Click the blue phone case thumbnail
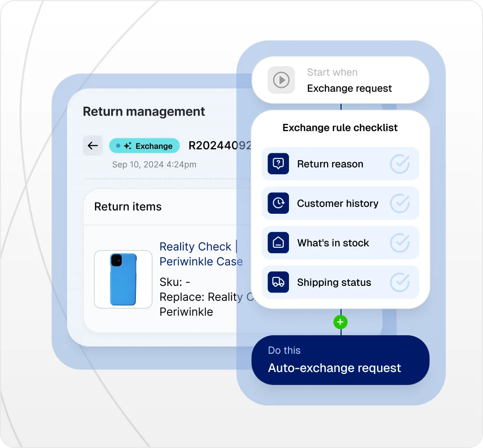 pos(123,279)
